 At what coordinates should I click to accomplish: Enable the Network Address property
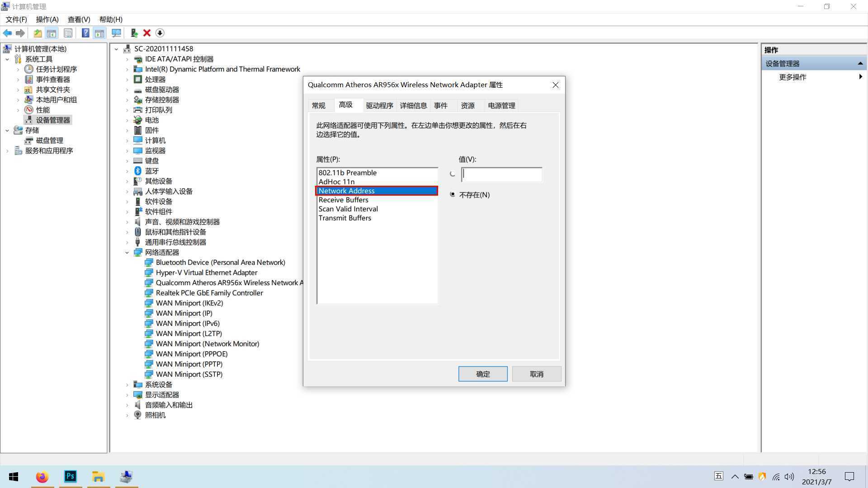click(x=452, y=174)
